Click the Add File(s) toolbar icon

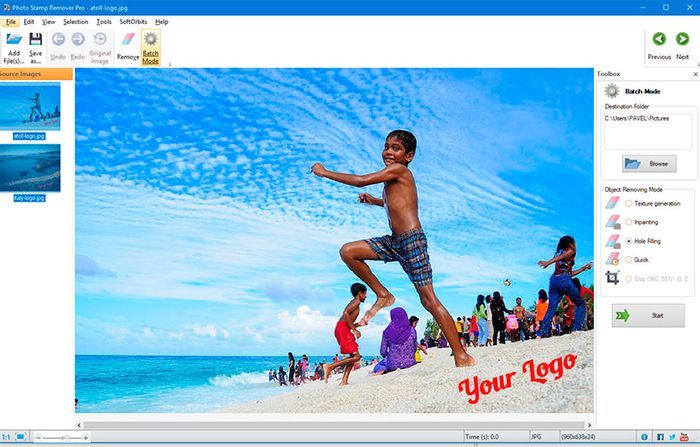(x=14, y=39)
